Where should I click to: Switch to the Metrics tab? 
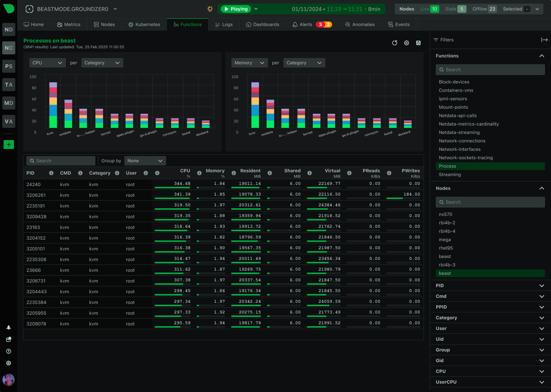pyautogui.click(x=69, y=24)
